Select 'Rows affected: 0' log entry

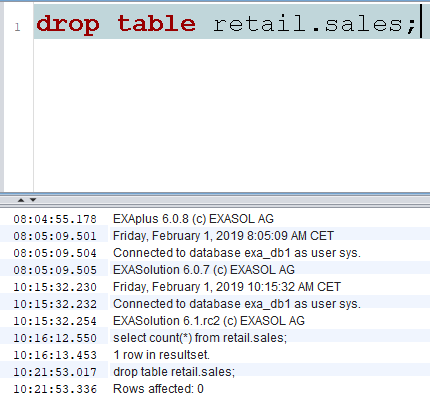(x=158, y=389)
